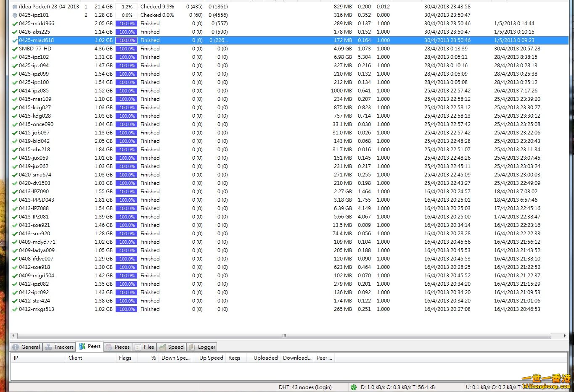This screenshot has width=574, height=392.
Task: Click the horizontal scrollbar under the torrent list
Action: (x=284, y=336)
